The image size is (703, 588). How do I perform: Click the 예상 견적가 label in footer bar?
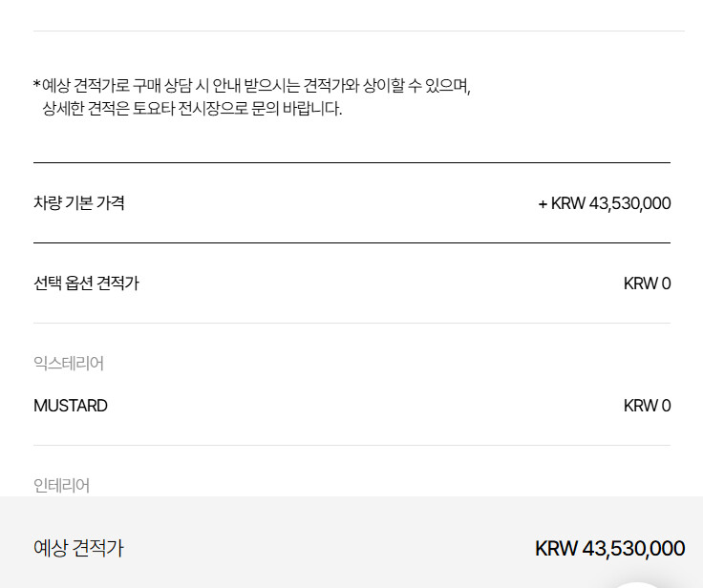click(78, 549)
